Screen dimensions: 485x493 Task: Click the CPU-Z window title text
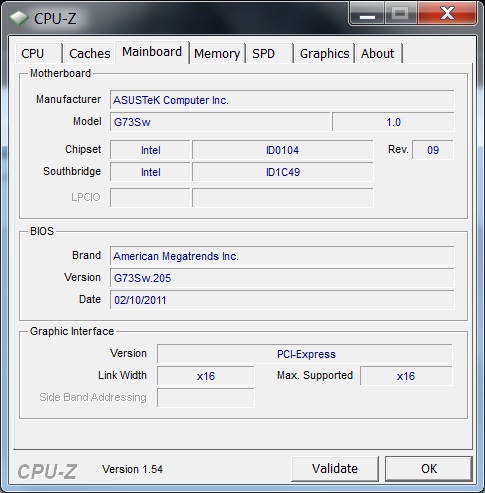tap(55, 18)
